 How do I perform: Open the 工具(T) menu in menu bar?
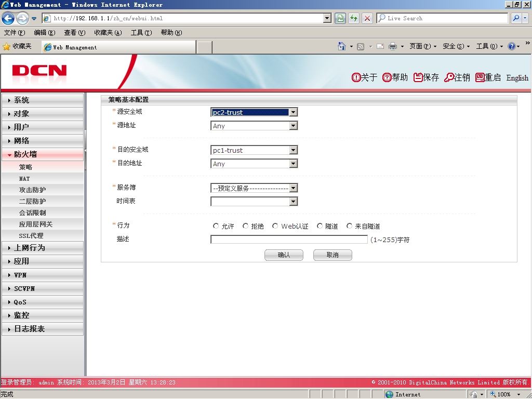(x=141, y=33)
